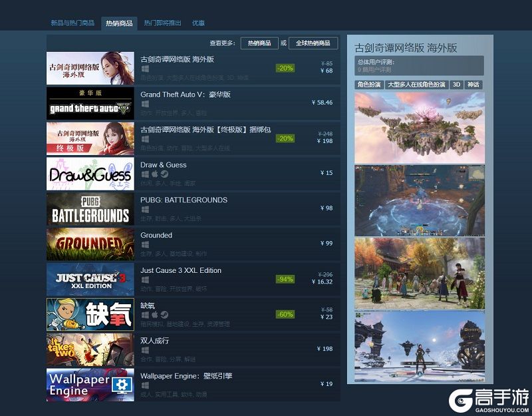Viewport: 532px width, 416px height.
Task: Click Windows icon under 缺氧
Action: pos(145,315)
